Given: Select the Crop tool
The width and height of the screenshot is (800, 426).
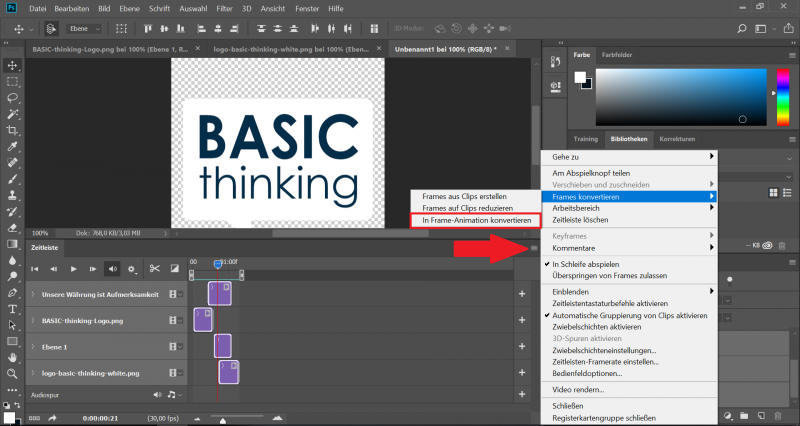Looking at the screenshot, I should [x=12, y=131].
